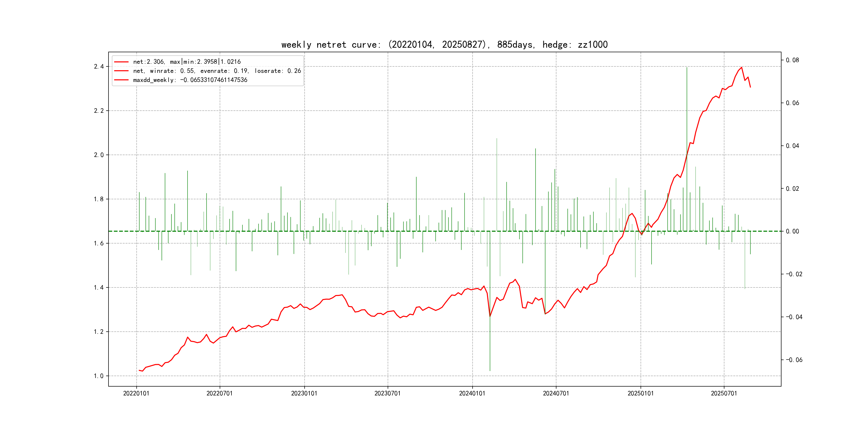Viewport: 868px width, 434px height.
Task: Click the 0.00 right axis tick label
Action: pos(792,231)
